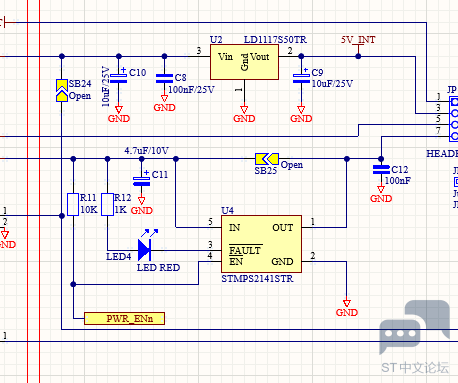Click the rotated 10uF/25V text beside C10

pyautogui.click(x=106, y=87)
